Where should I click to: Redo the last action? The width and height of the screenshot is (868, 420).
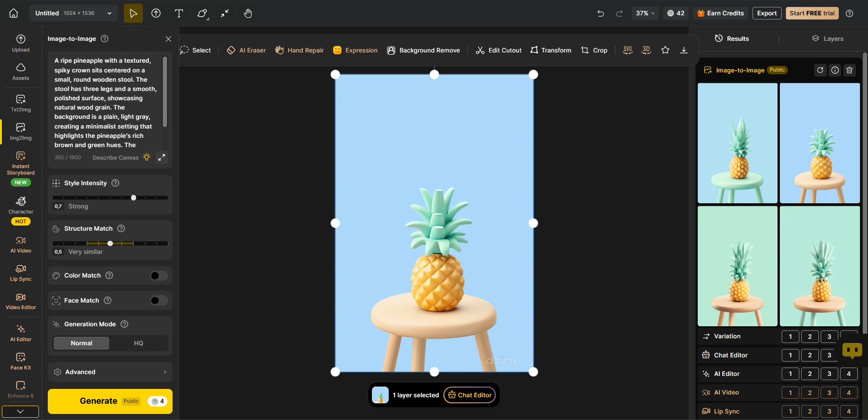(x=619, y=13)
